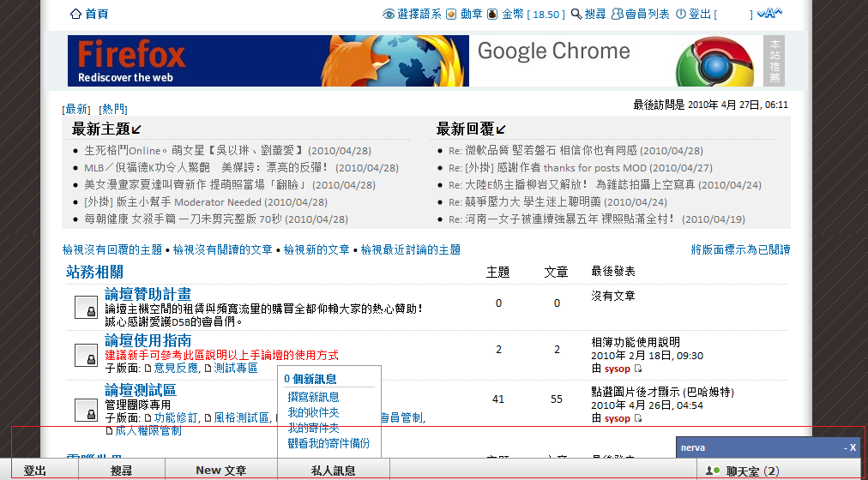868x480 pixels.
Task: Open topic [外掛] 版主小幫手 Moderator Needed
Action: point(206,201)
